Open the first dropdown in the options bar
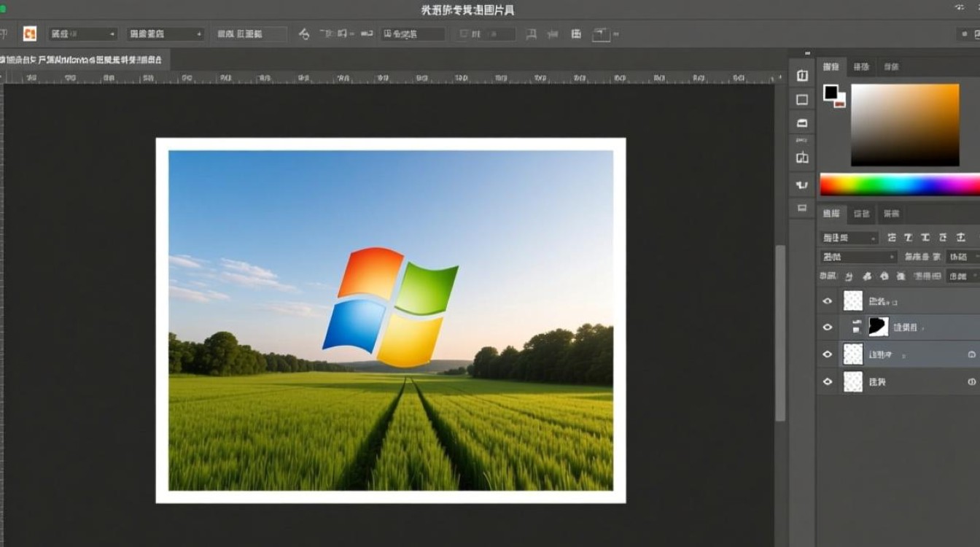 pos(82,34)
